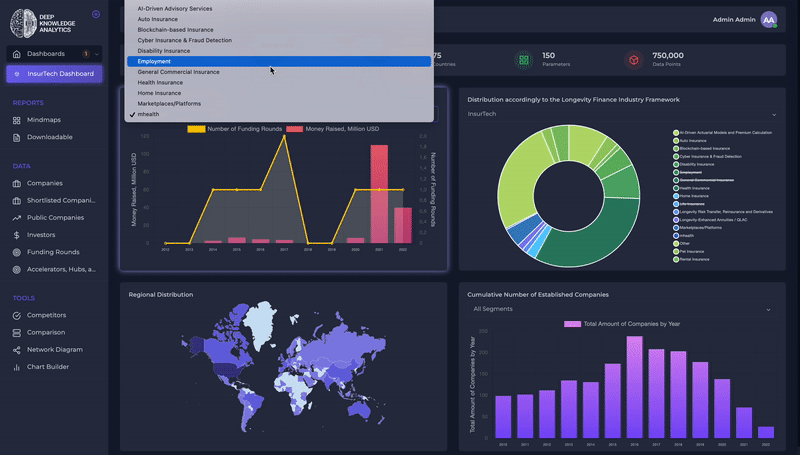Toggle mhealth in donut legend

[684, 236]
